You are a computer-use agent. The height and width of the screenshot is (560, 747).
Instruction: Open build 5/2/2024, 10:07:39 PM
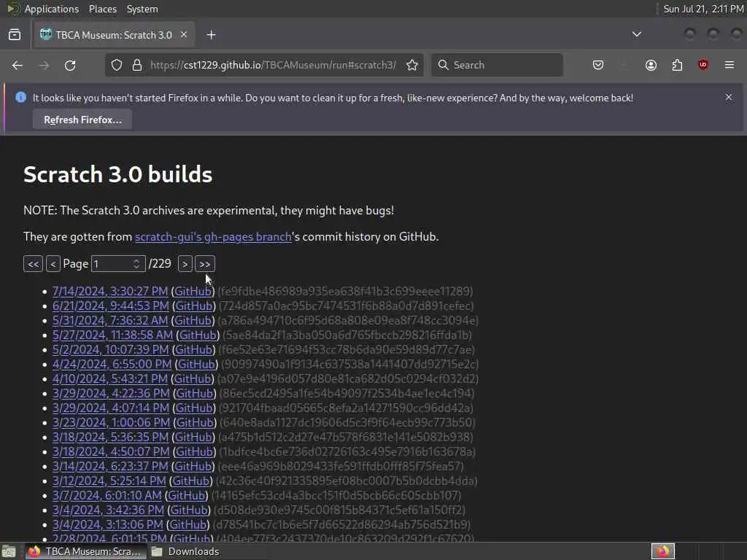[x=111, y=349]
